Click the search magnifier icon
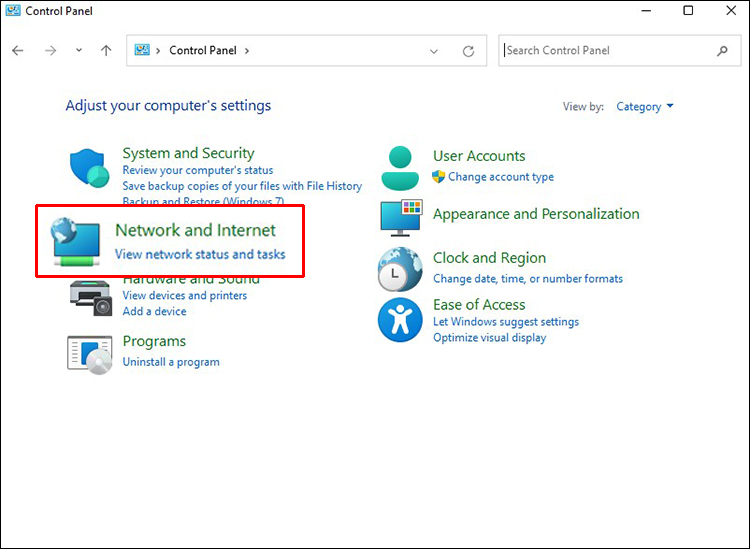750x549 pixels. (722, 51)
